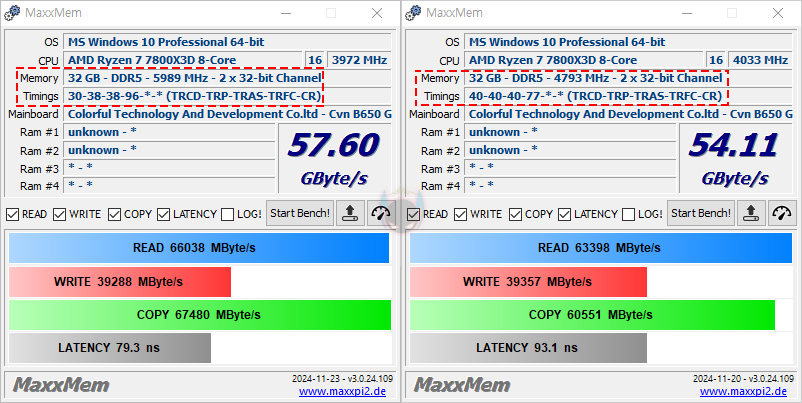This screenshot has height=403, width=802.
Task: Close the left MaxxMem window
Action: coord(377,13)
